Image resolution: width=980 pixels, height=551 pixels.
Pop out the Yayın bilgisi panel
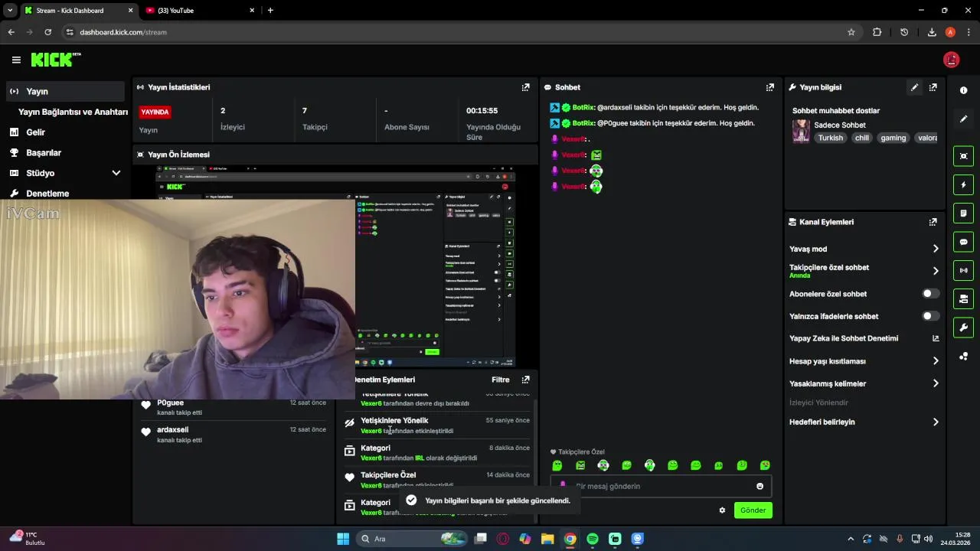[933, 87]
